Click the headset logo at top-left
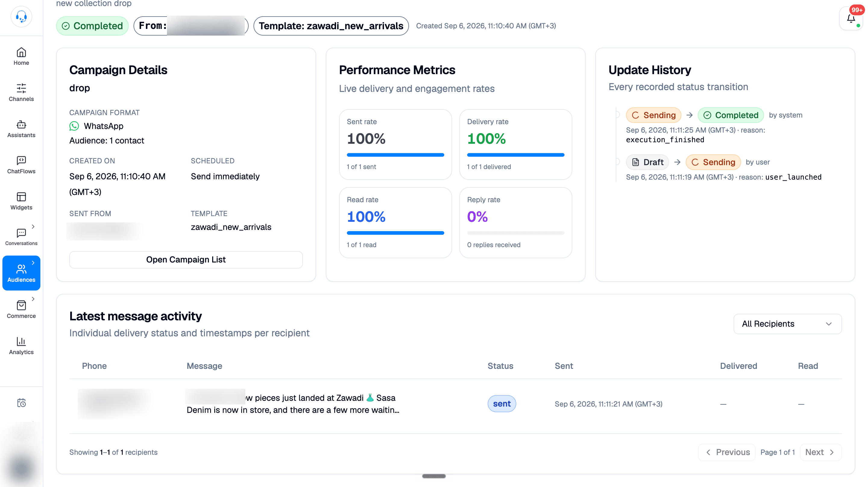 click(x=21, y=16)
